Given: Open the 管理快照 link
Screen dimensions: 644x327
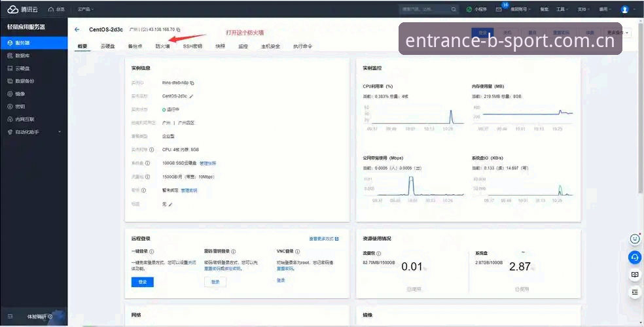Looking at the screenshot, I should pyautogui.click(x=208, y=163).
